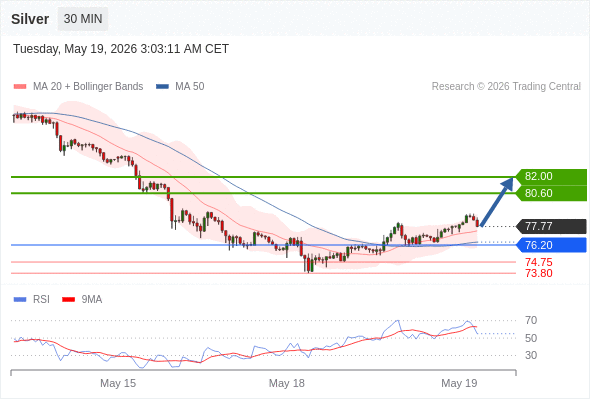Click the May 19 date axis label
The image size is (590, 400).
pyautogui.click(x=459, y=383)
